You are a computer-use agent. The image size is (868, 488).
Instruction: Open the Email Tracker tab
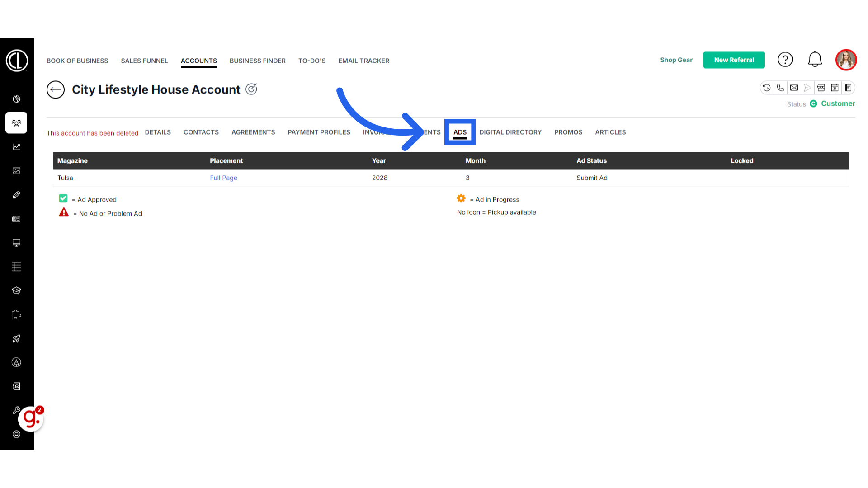point(364,61)
